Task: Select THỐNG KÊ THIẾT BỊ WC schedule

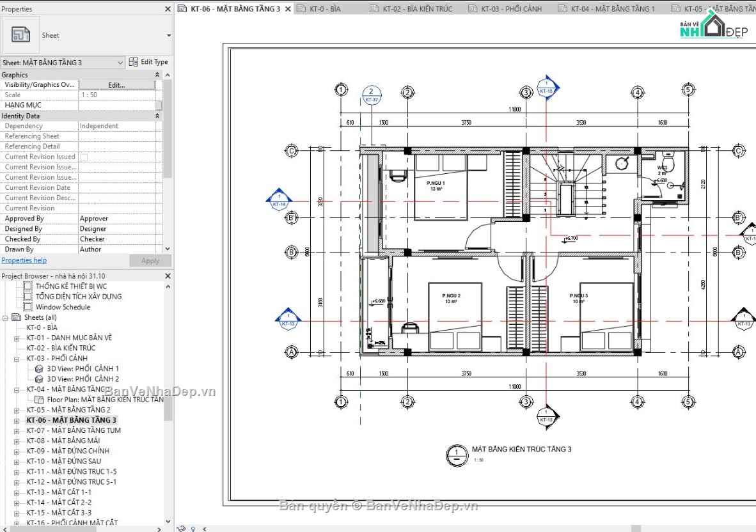Action: coord(72,286)
